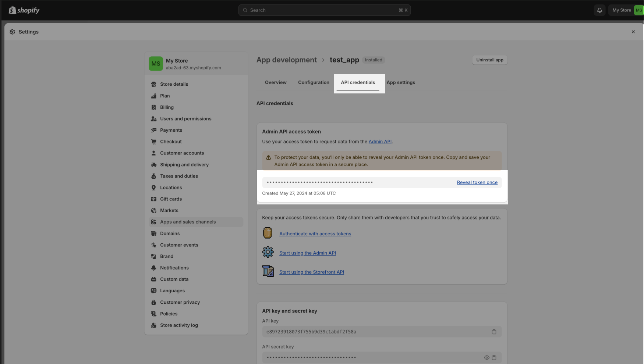The width and height of the screenshot is (644, 364).
Task: Open the Admin API documentation link
Action: pos(380,142)
